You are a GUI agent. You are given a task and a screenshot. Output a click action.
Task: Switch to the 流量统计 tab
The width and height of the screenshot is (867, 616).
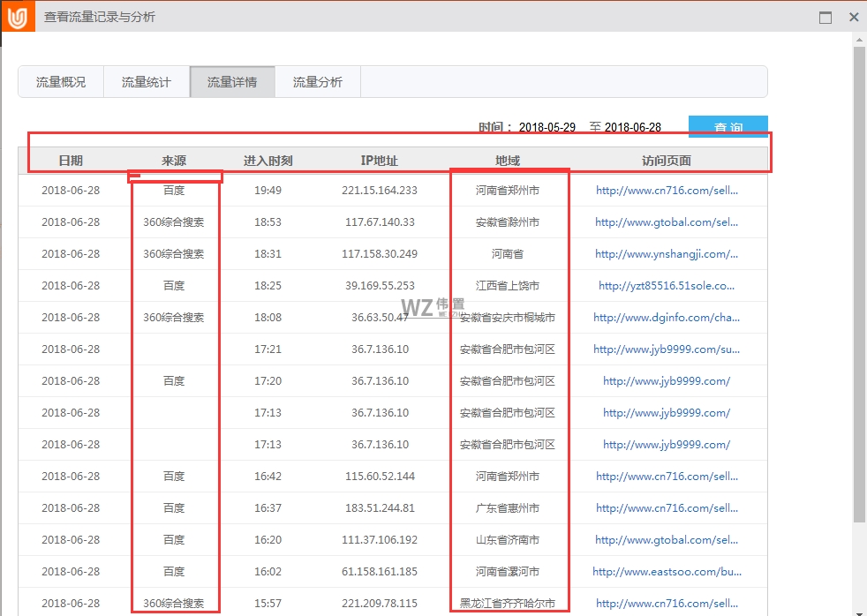click(x=146, y=79)
